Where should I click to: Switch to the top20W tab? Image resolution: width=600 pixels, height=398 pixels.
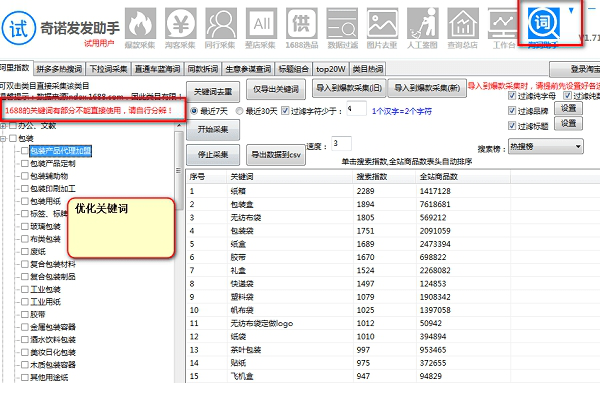[x=331, y=69]
